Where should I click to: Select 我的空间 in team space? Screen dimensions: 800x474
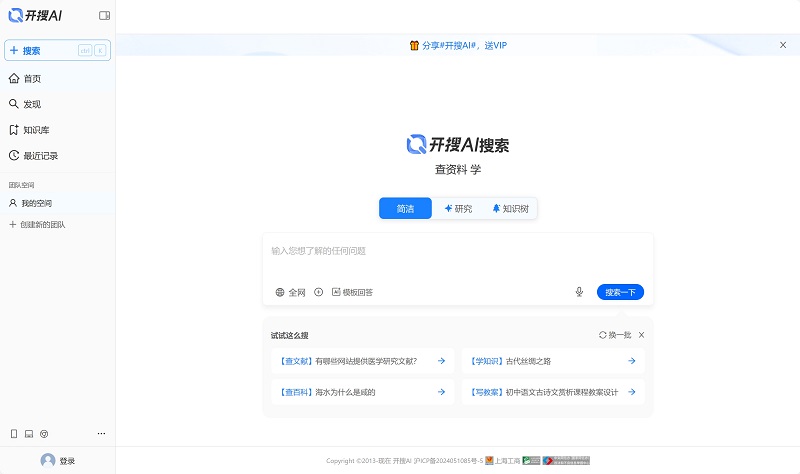tap(57, 203)
